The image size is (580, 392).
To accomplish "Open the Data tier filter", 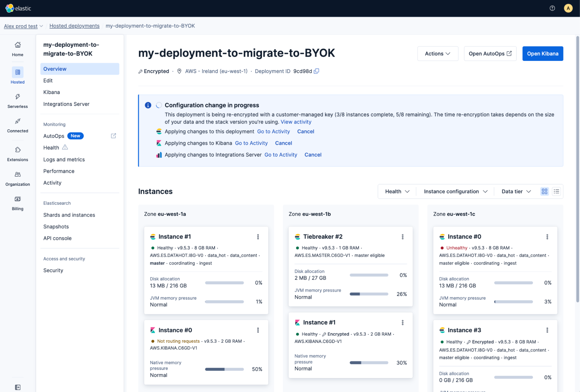I will pyautogui.click(x=516, y=192).
